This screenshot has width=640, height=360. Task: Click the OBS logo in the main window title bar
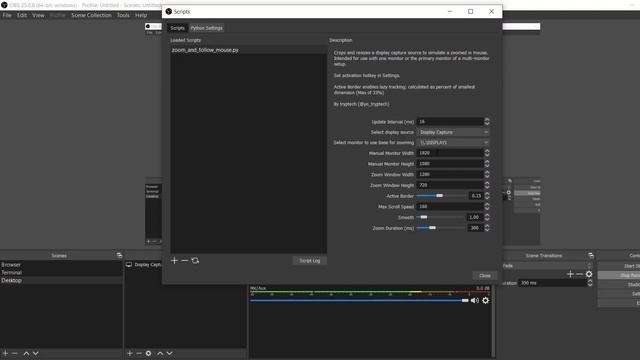[x=4, y=5]
